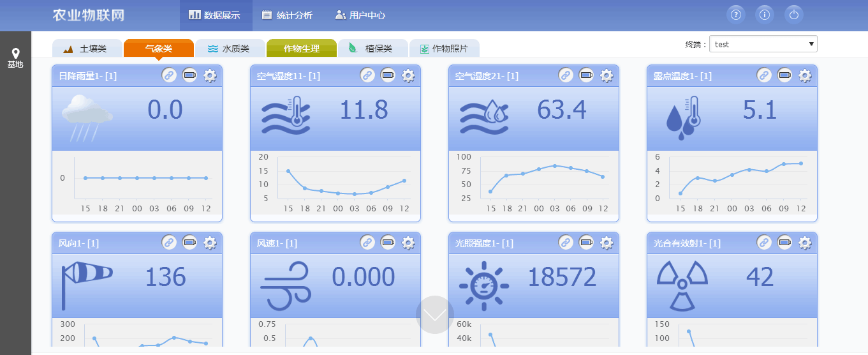Click battery icon on 空气湿度21 card
This screenshot has width=868, height=355.
(587, 76)
